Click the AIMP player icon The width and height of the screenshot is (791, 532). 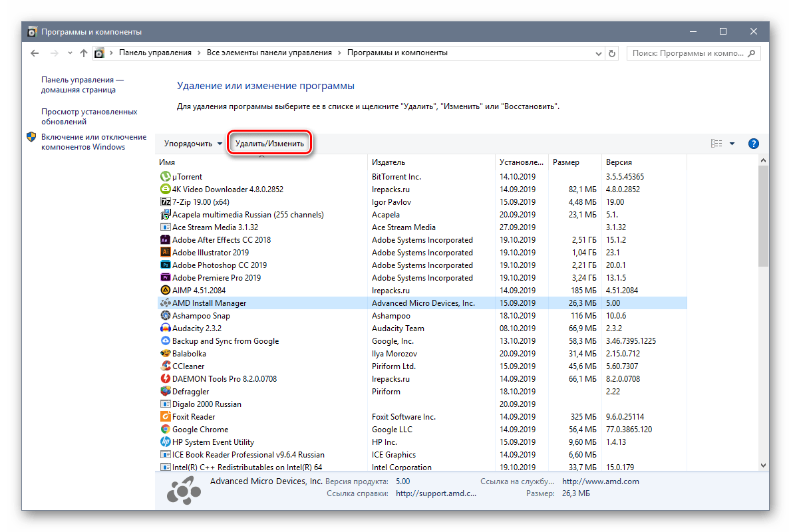coord(165,290)
